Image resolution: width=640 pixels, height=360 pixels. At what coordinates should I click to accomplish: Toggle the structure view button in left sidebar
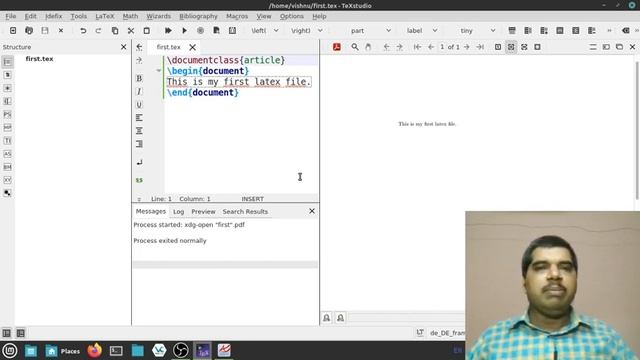pos(7,62)
